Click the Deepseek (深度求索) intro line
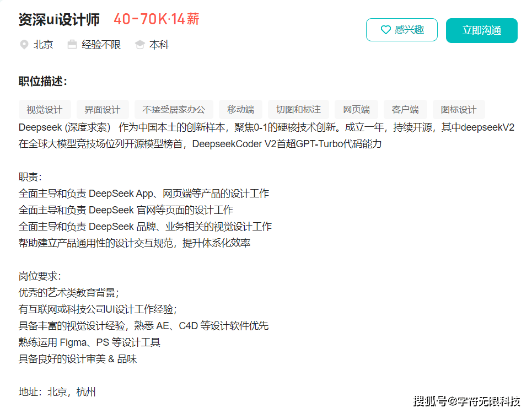532x413 pixels. pos(266,127)
